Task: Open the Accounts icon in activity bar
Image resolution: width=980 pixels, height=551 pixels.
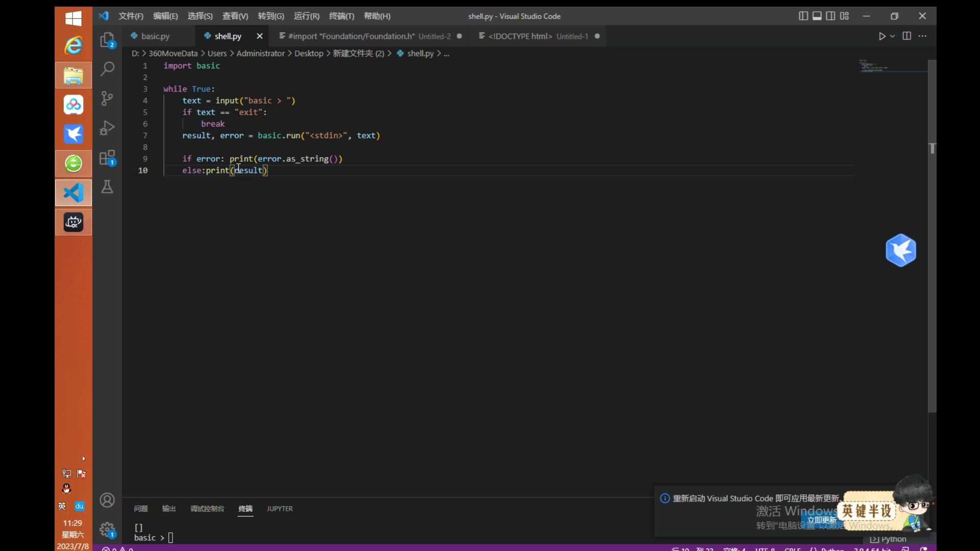Action: (107, 500)
